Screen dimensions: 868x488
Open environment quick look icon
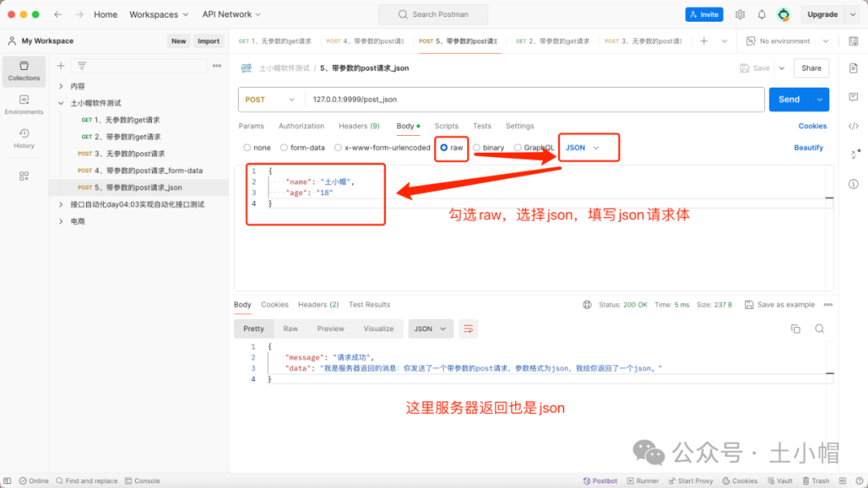[x=854, y=41]
